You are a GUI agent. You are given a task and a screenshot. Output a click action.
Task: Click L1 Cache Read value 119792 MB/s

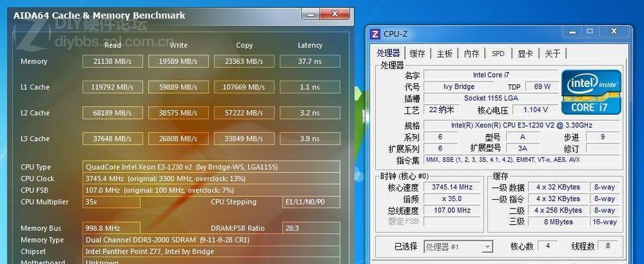click(113, 87)
